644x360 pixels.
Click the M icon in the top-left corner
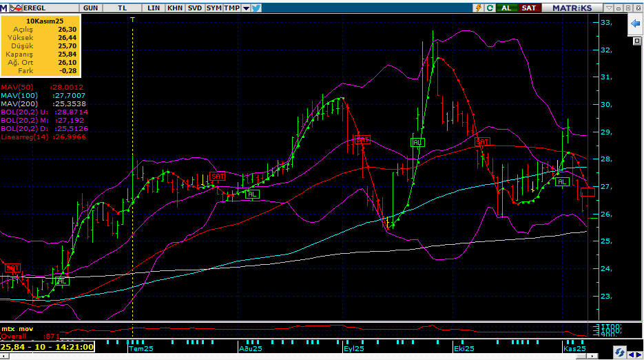point(5,8)
